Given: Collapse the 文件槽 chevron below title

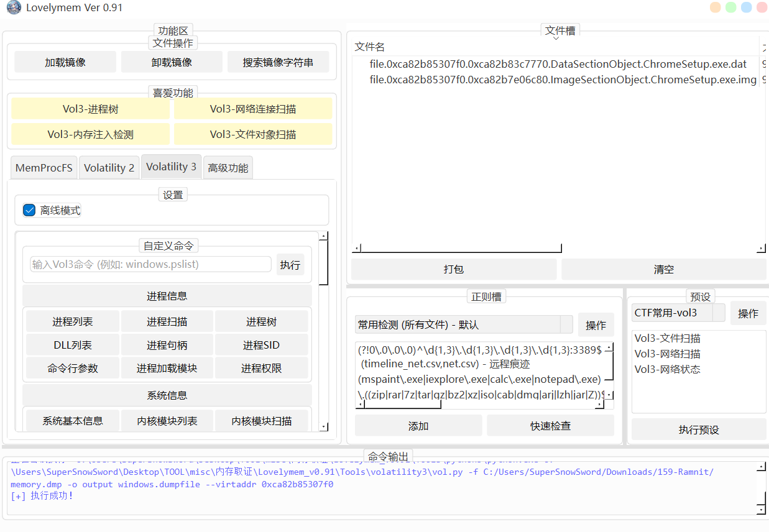Looking at the screenshot, I should click(556, 38).
